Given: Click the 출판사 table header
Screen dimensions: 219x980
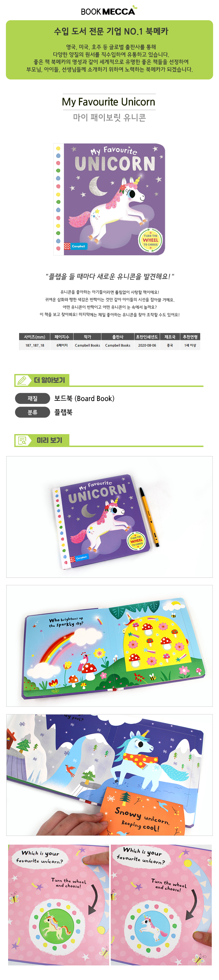Looking at the screenshot, I should tap(118, 337).
